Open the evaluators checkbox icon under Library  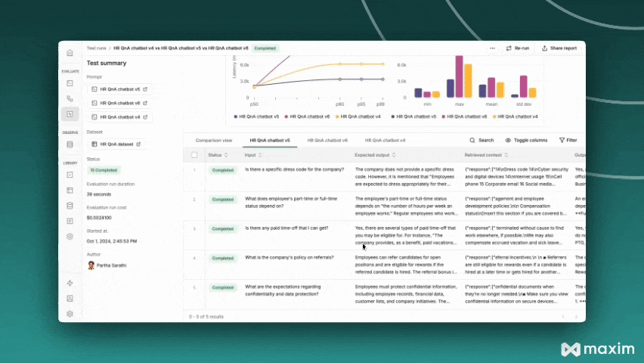point(70,175)
